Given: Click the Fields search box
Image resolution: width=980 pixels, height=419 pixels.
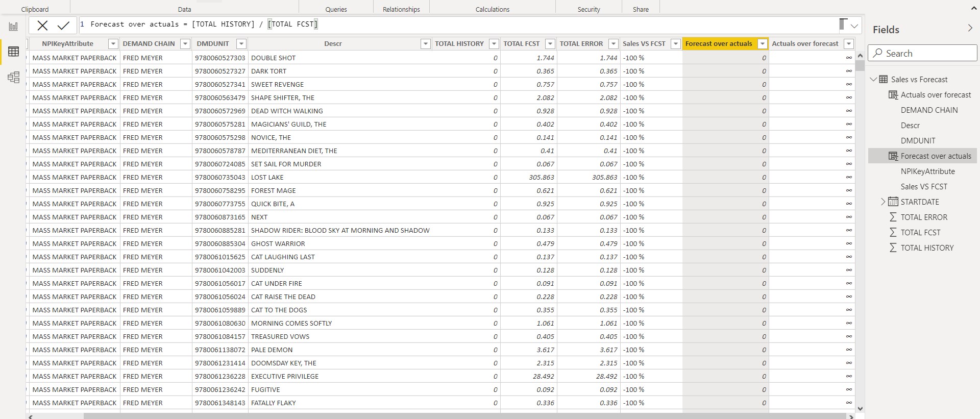Looking at the screenshot, I should [x=923, y=53].
